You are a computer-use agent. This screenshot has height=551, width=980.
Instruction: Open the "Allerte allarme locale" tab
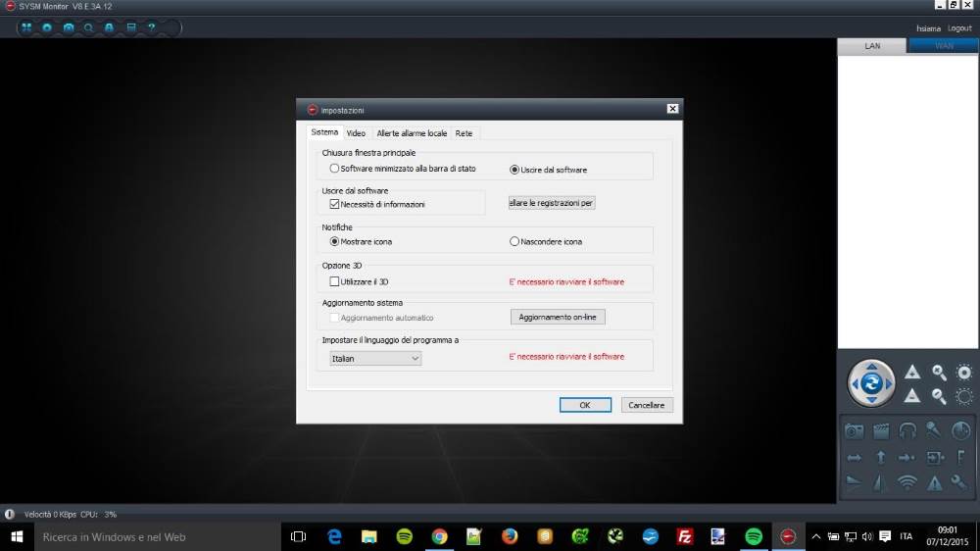pyautogui.click(x=412, y=133)
